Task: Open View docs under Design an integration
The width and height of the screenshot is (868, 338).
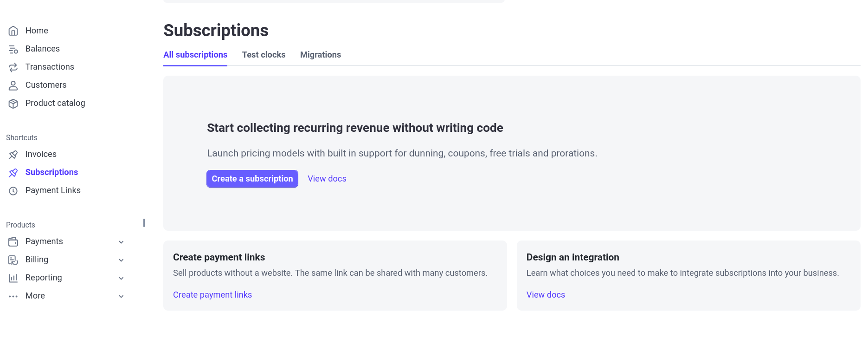Action: coord(546,295)
